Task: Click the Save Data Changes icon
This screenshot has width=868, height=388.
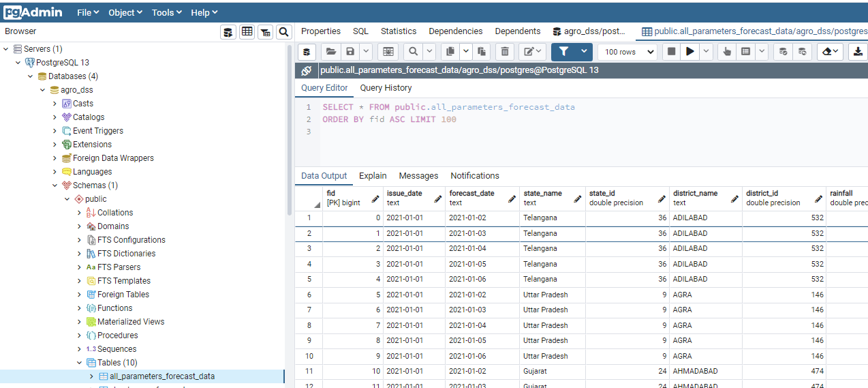Action: click(388, 51)
